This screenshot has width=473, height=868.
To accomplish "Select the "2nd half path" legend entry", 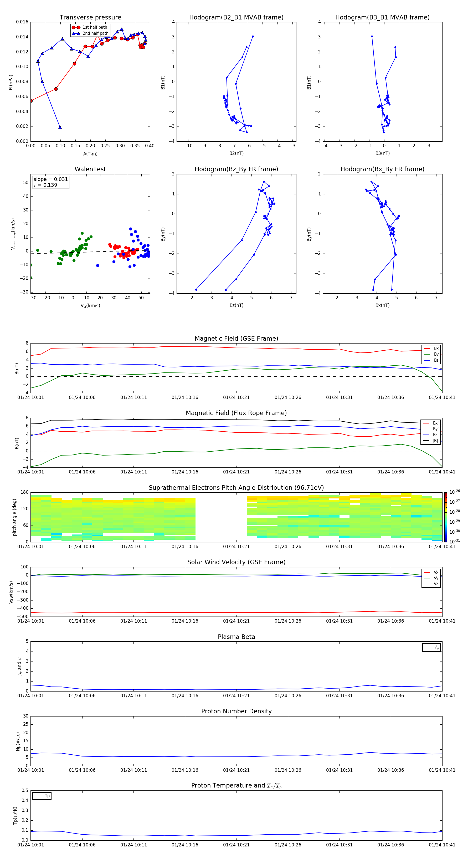I will 90,33.
